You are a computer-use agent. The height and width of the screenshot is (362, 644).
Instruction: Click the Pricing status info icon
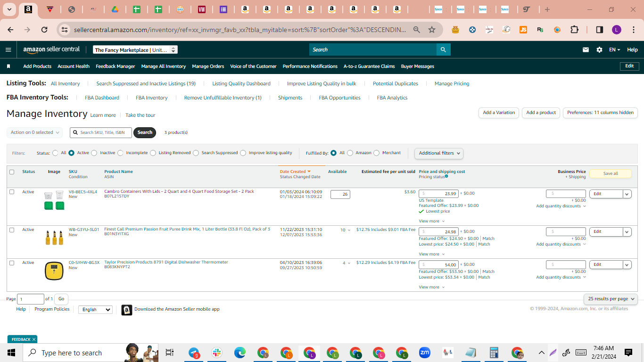pos(446,176)
